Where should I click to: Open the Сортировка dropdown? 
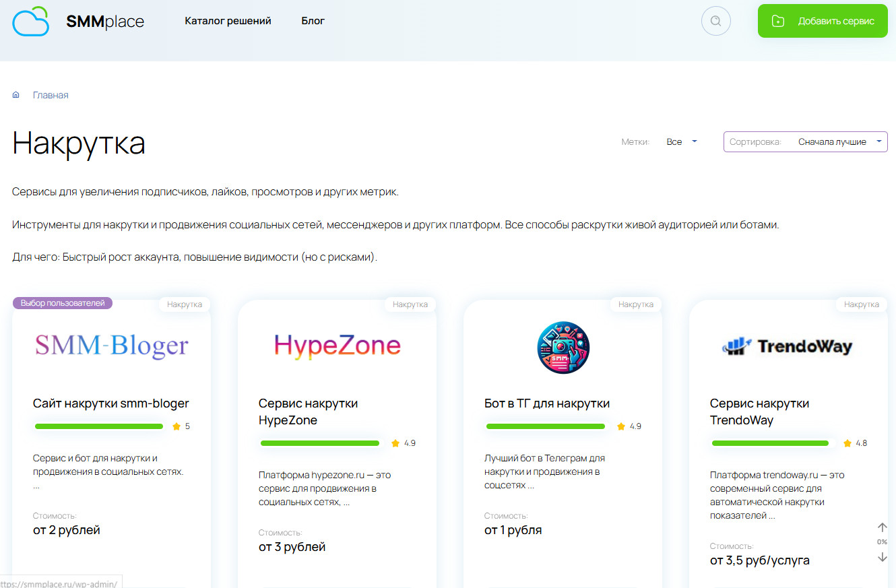pyautogui.click(x=806, y=142)
